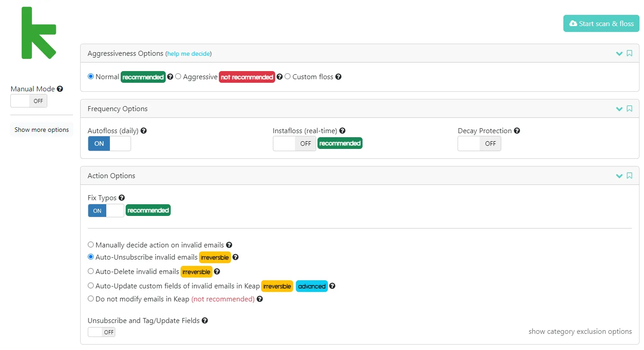This screenshot has width=644, height=350.
Task: Click Start scan & floss button
Action: [x=601, y=23]
